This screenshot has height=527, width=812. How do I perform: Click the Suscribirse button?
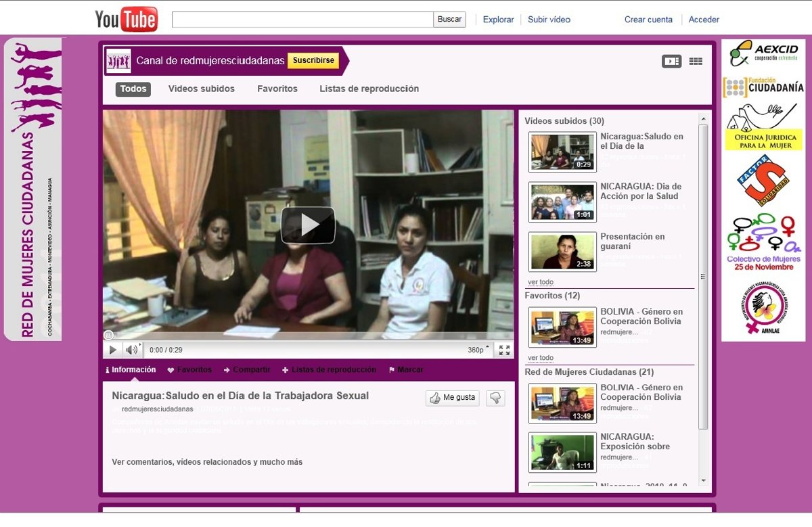point(313,60)
